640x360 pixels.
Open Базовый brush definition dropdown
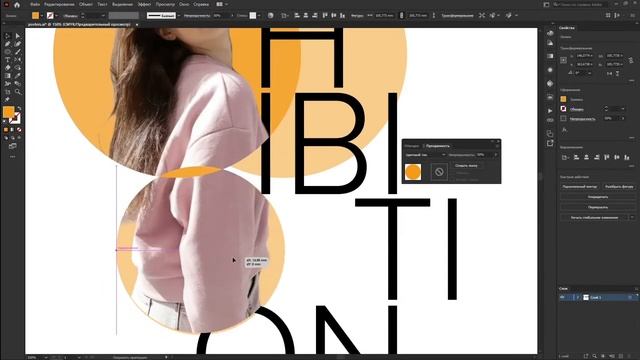(179, 16)
